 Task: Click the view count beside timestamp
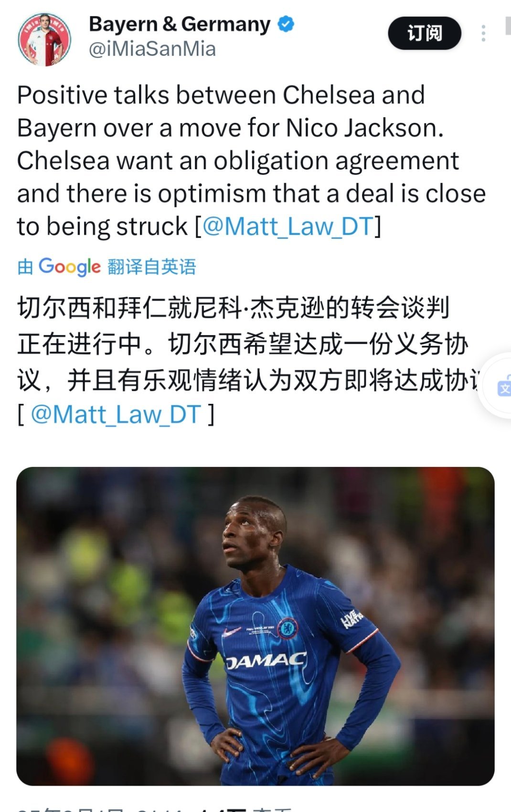coord(245,809)
